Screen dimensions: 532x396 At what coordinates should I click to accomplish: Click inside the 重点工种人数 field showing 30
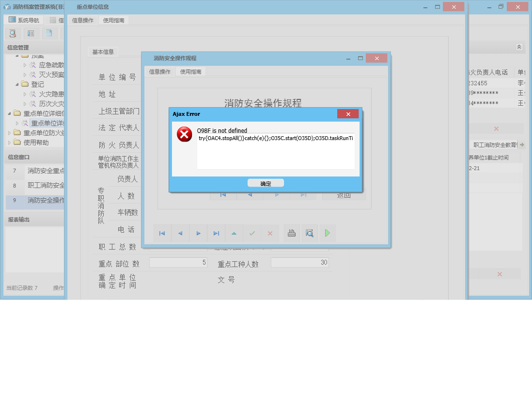point(300,262)
